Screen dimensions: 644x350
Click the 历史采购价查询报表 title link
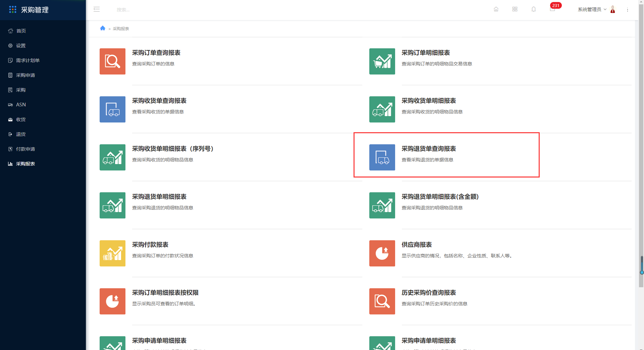(429, 293)
